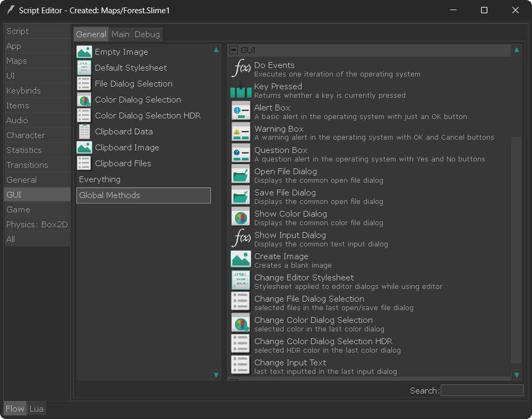This screenshot has height=419, width=532.
Task: Click the Show Input Dialog function icon
Action: coord(241,238)
